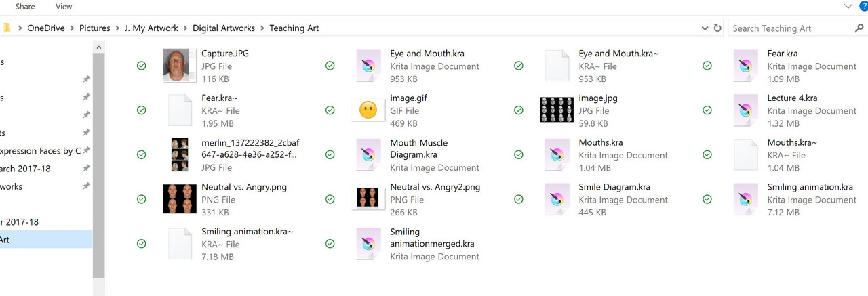
Task: Go to Pictures in the breadcrumb path
Action: coord(94,28)
